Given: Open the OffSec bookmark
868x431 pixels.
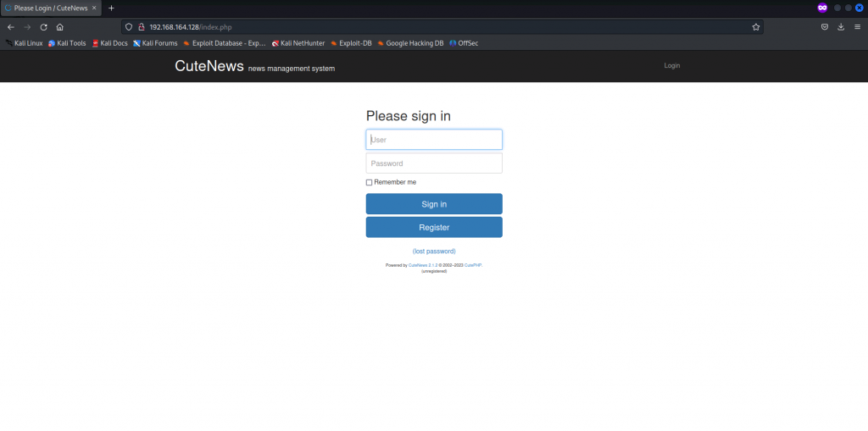Looking at the screenshot, I should pyautogui.click(x=464, y=43).
